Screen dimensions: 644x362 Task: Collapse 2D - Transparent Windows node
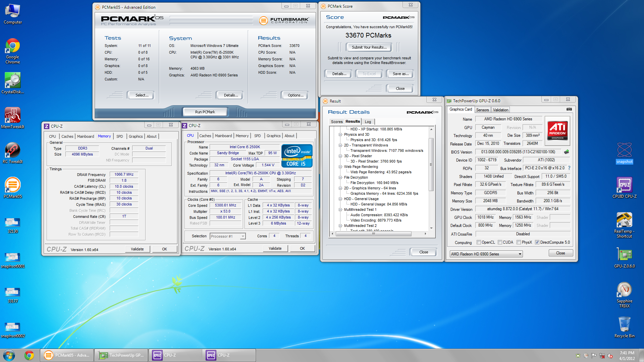pos(340,145)
